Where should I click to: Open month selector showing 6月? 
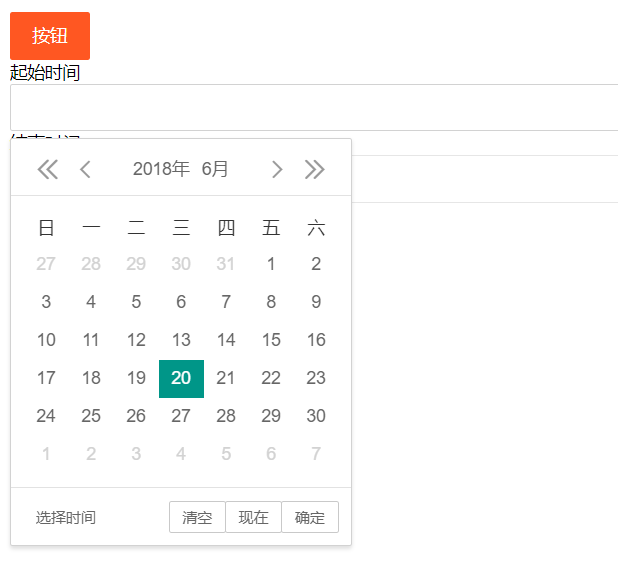coord(214,170)
